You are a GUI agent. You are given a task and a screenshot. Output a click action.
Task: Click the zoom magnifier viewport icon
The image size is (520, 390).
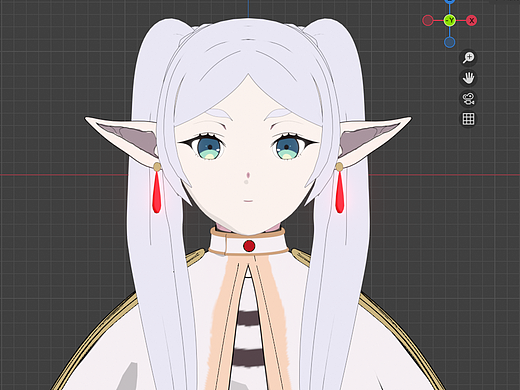[x=468, y=58]
